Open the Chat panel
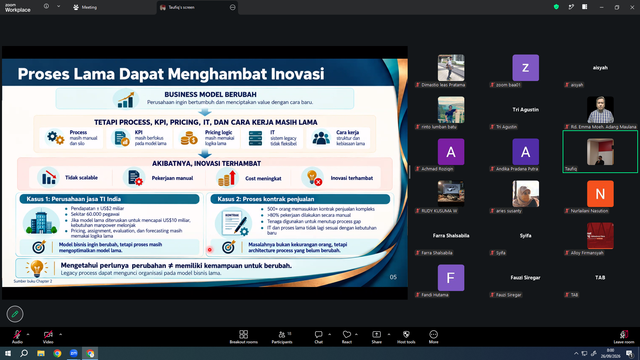 click(x=318, y=337)
